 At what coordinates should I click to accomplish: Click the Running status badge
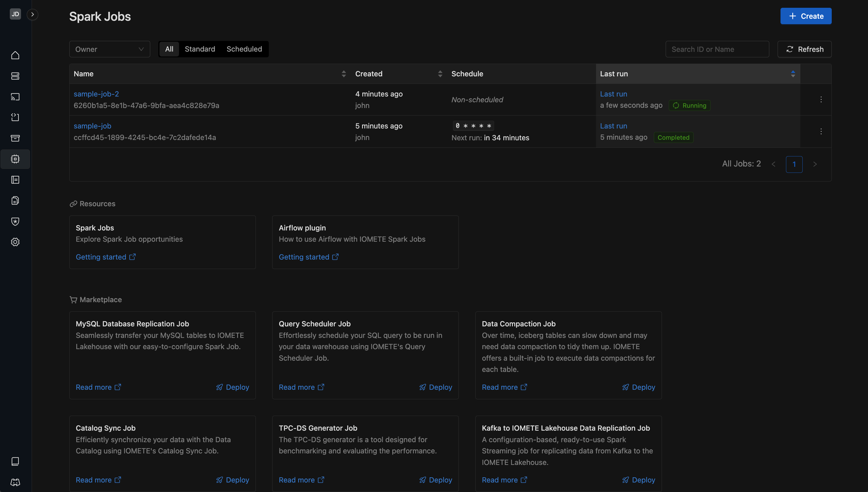689,105
